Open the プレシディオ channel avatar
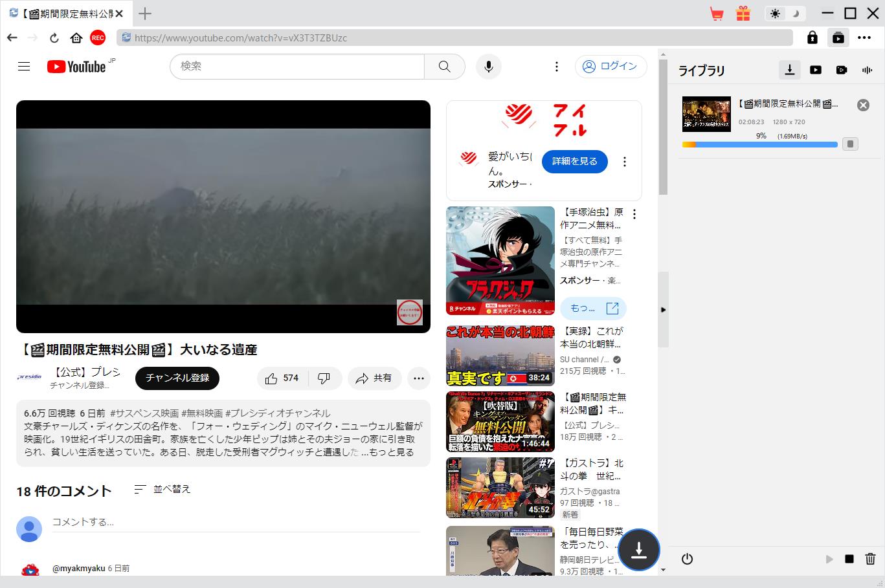This screenshot has width=885, height=588. coord(29,378)
